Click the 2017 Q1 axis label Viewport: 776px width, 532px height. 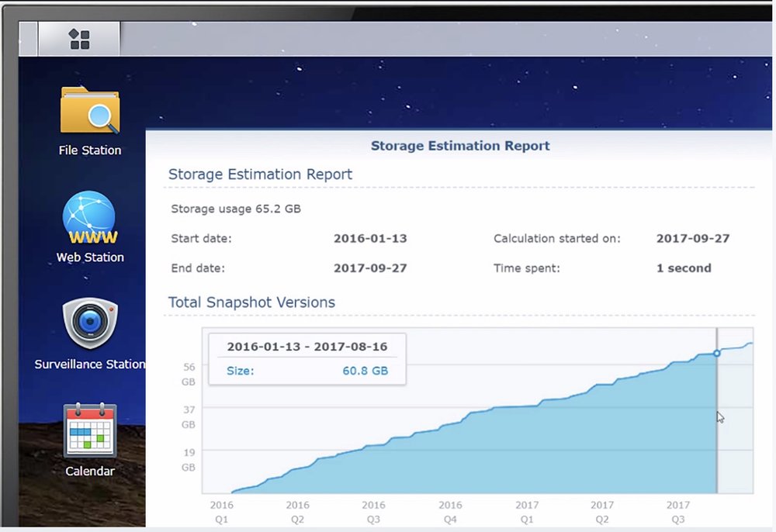pyautogui.click(x=527, y=512)
